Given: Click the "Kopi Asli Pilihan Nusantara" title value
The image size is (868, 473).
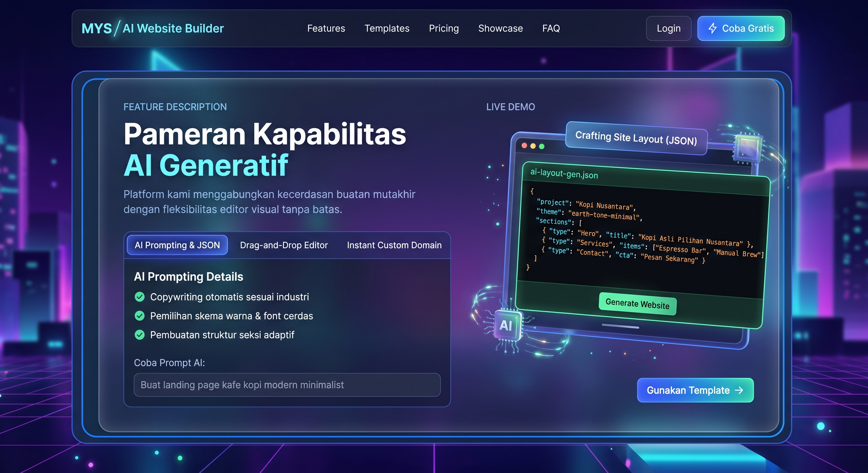Looking at the screenshot, I should (x=690, y=240).
